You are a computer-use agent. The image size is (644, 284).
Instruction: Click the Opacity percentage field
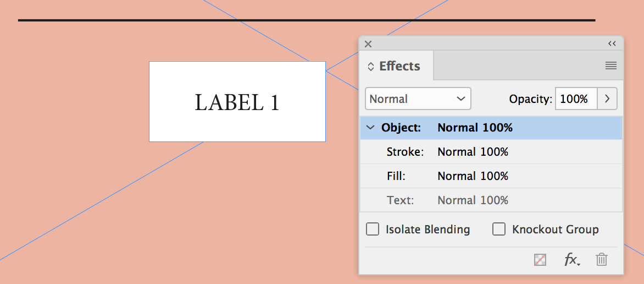[575, 99]
